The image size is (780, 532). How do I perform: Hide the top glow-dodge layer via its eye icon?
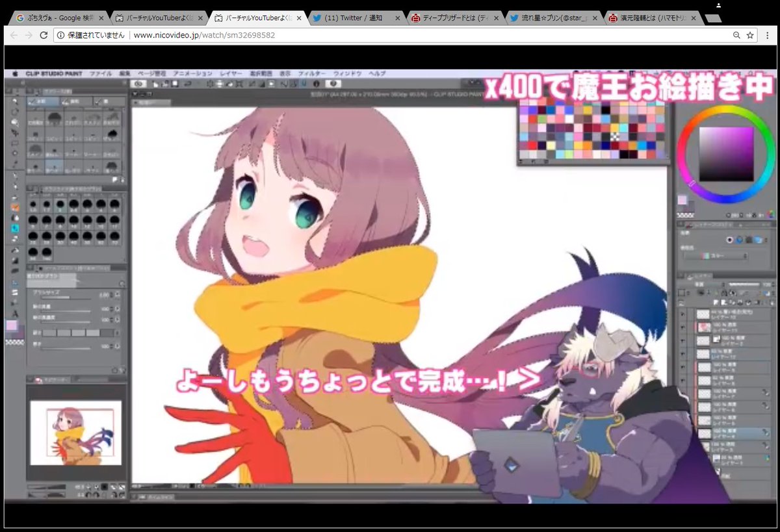(684, 314)
